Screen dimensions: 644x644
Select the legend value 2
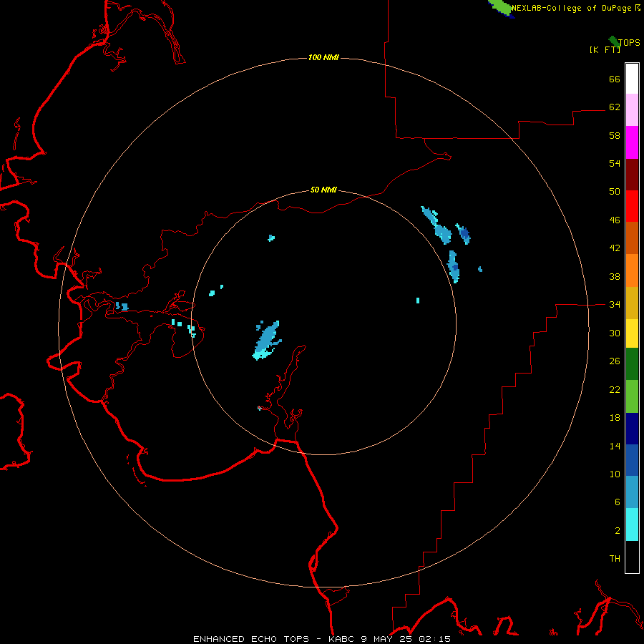click(x=618, y=530)
